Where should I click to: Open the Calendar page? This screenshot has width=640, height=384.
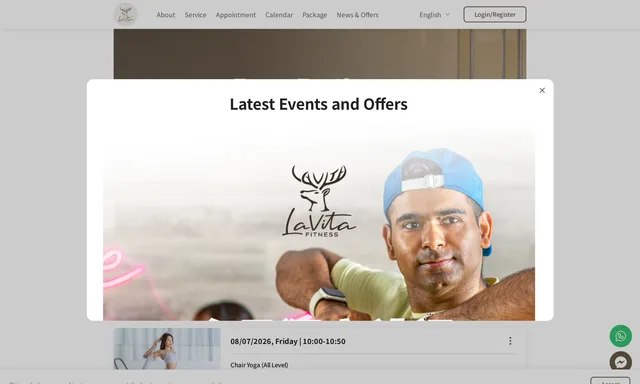click(279, 15)
